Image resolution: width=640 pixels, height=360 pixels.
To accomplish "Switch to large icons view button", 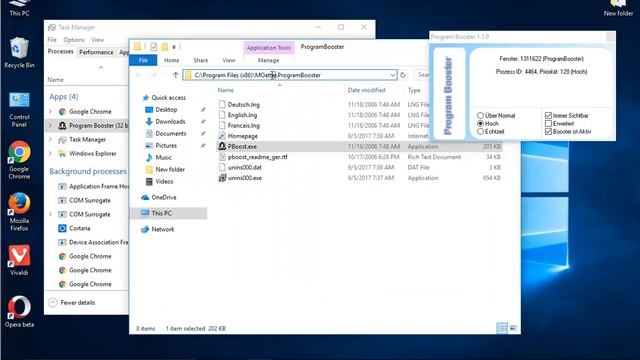I will click(513, 328).
